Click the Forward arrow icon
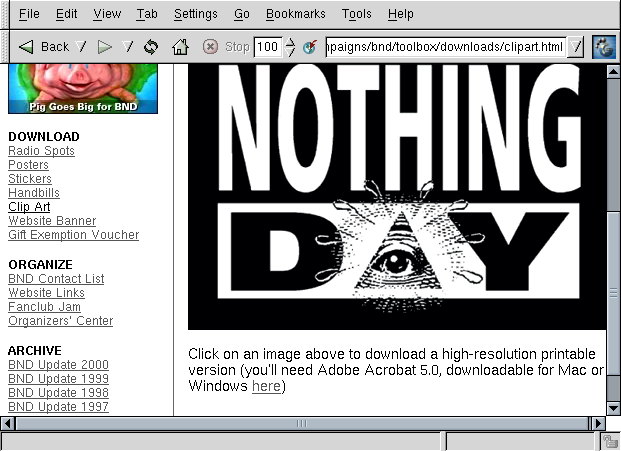The width and height of the screenshot is (621, 451). click(x=105, y=47)
